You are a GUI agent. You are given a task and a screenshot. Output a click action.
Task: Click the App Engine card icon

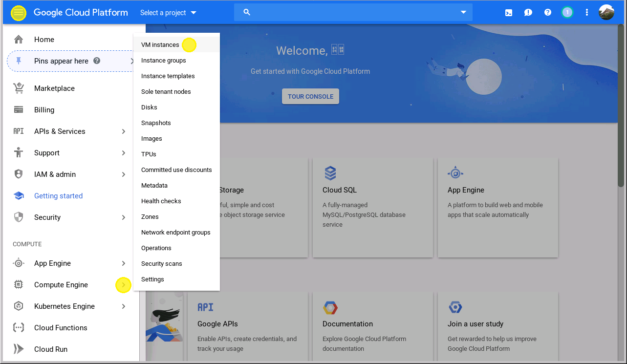click(x=455, y=173)
